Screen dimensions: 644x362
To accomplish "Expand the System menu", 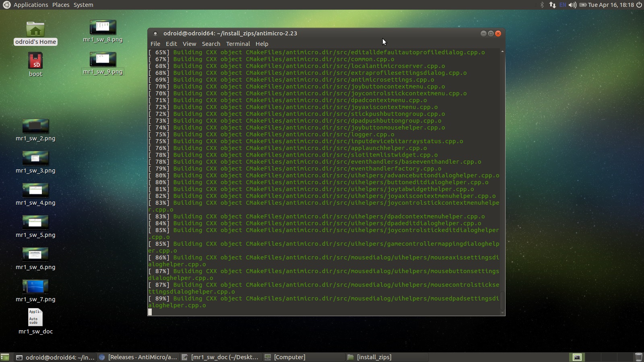I will (x=83, y=5).
